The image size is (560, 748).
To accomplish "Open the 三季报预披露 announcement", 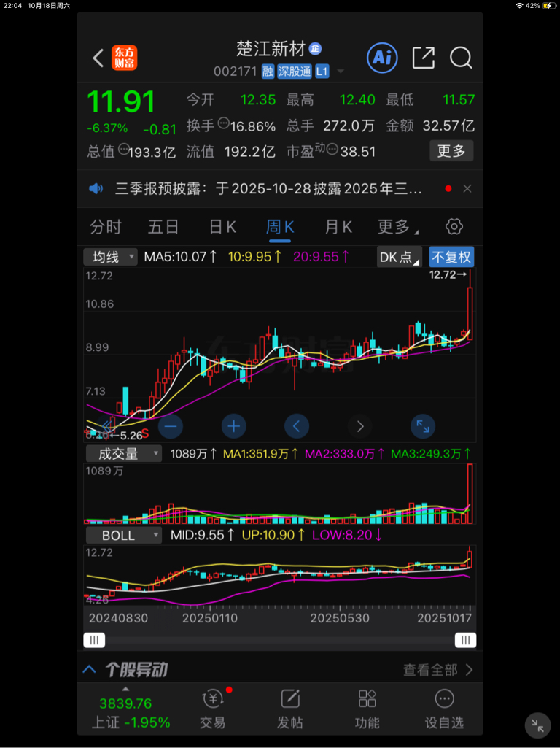I will click(268, 189).
